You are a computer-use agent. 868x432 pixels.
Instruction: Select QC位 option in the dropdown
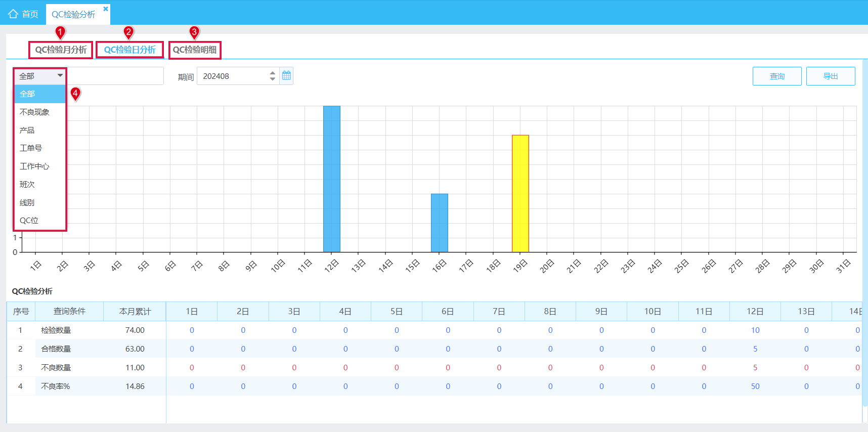tap(40, 221)
